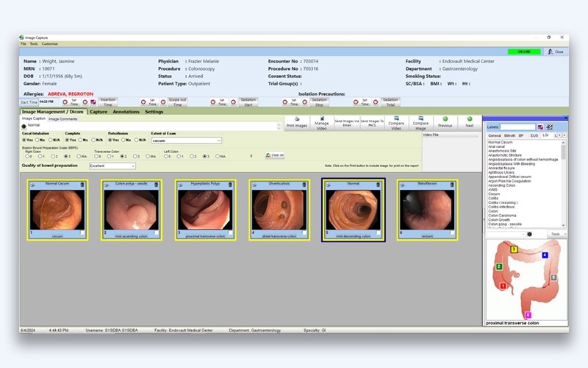Tick the print checkbox on Retroflexion image
Image resolution: width=588 pixels, height=368 pixels.
(452, 233)
